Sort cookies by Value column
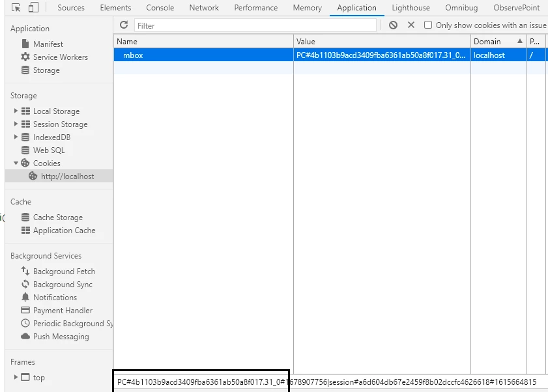Image resolution: width=548 pixels, height=392 pixels. [x=382, y=42]
